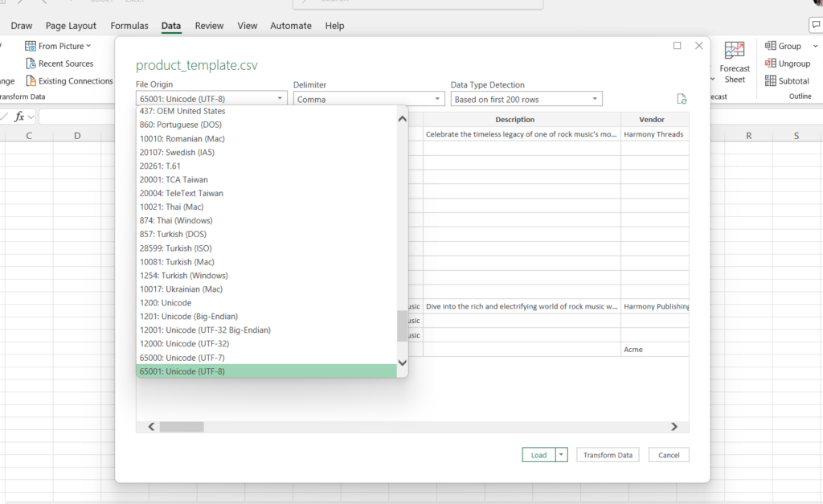Click the Load button
Viewport: 823px width, 504px height.
pos(538,455)
